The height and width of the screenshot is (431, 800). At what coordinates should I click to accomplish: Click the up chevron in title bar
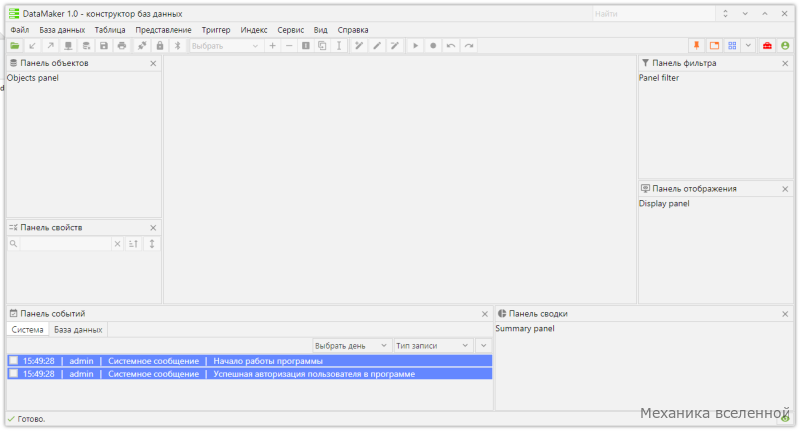click(x=765, y=14)
